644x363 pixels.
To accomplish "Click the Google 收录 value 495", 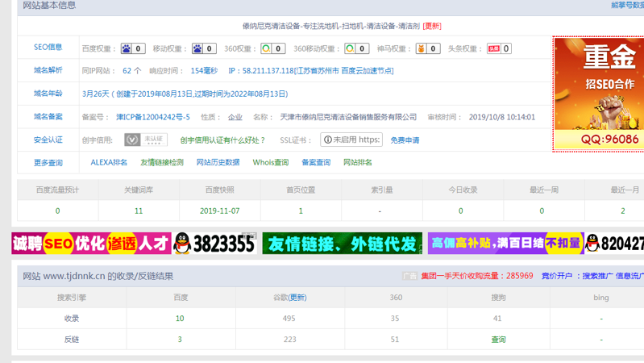I will 289,319.
